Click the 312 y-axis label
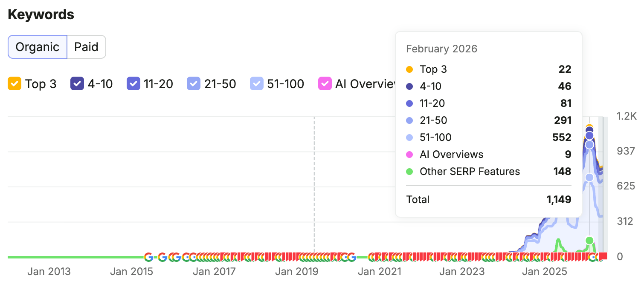This screenshot has height=287, width=644. [625, 221]
